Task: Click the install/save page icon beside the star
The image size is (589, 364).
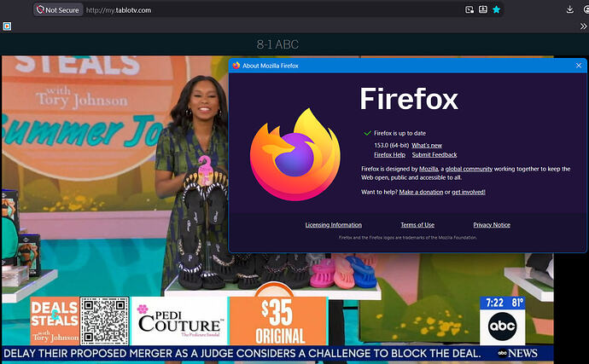Action: [483, 9]
